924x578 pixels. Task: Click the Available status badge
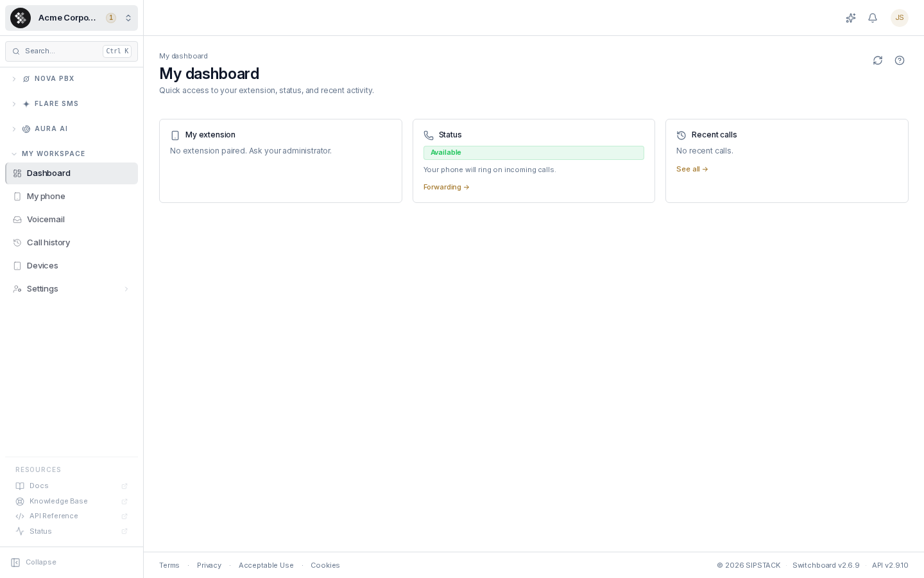(x=534, y=153)
